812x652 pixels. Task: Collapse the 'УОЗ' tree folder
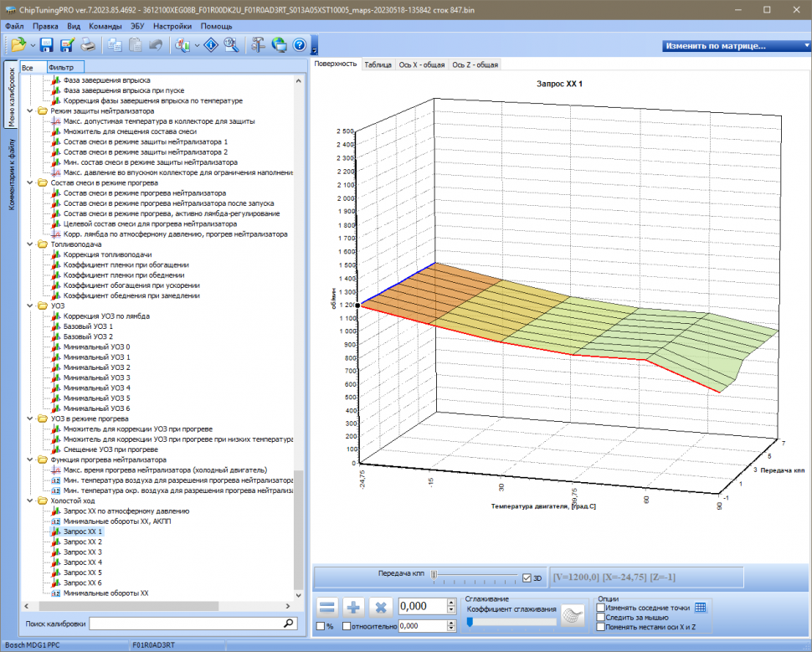31,306
